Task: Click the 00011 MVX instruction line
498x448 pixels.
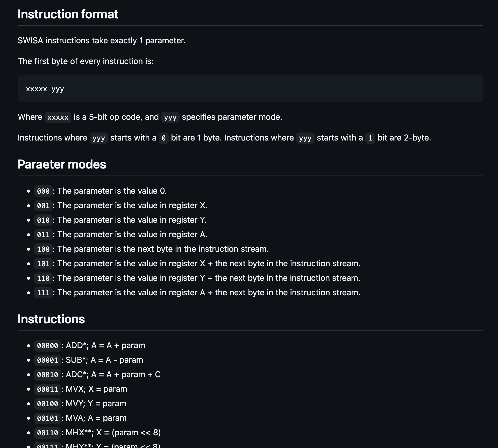Action: (47, 389)
